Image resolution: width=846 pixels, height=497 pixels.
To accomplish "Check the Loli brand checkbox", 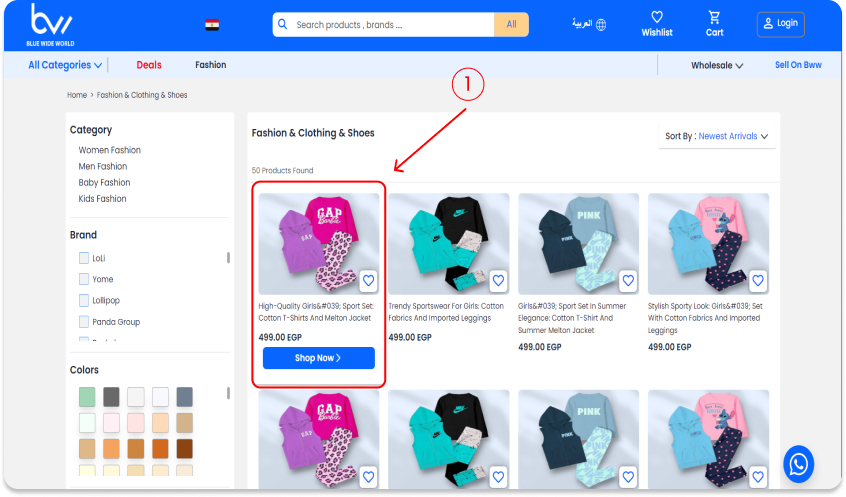I will click(84, 258).
